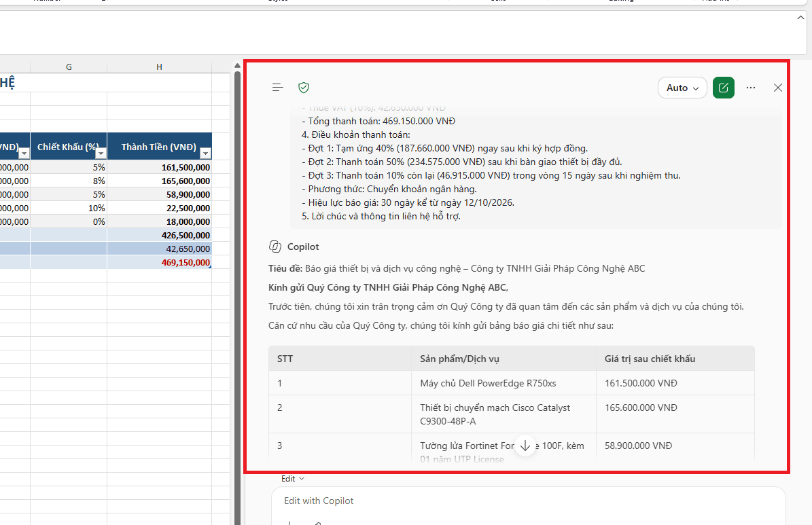Collapse the formula bar chevron

coord(800,18)
